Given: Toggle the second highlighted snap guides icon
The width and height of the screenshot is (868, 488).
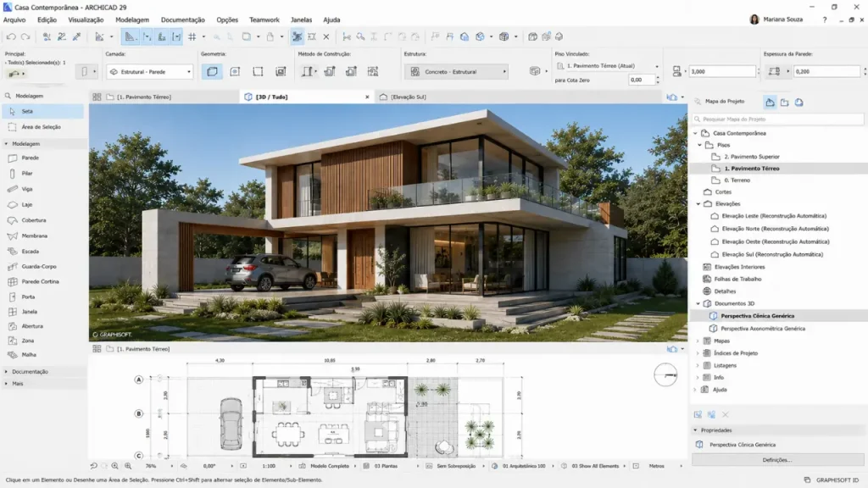Looking at the screenshot, I should pos(147,36).
